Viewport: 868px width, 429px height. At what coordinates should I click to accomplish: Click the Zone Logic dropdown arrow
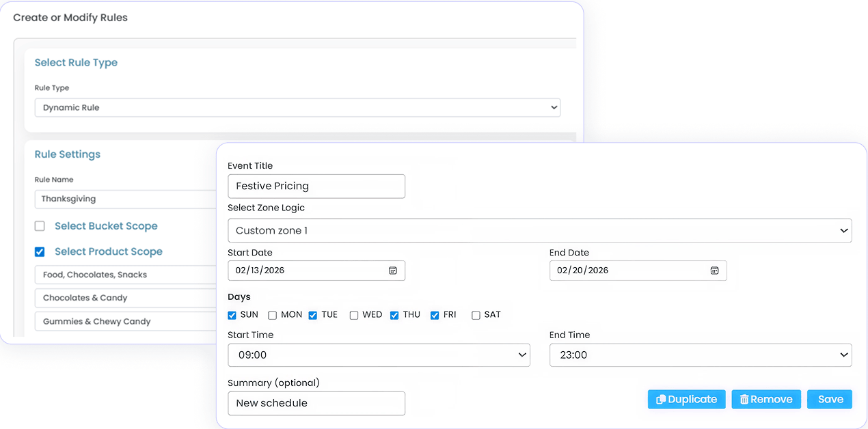tap(842, 230)
